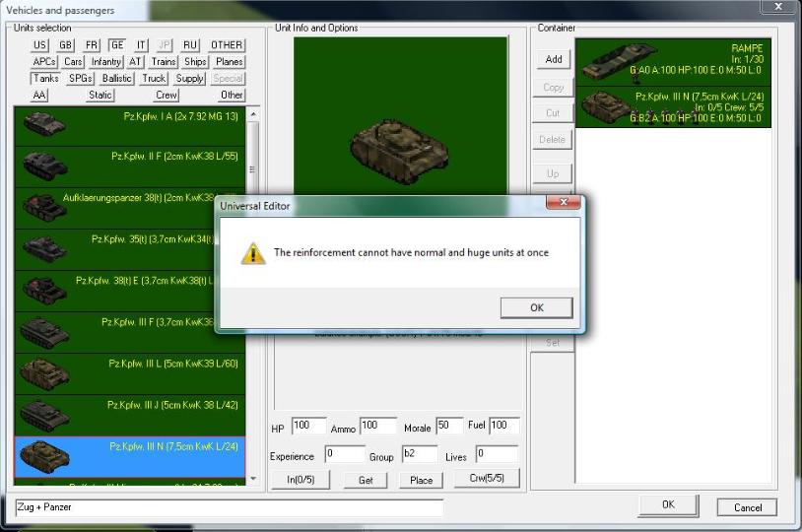The height and width of the screenshot is (532, 802).
Task: Click the Place button
Action: [x=422, y=481]
